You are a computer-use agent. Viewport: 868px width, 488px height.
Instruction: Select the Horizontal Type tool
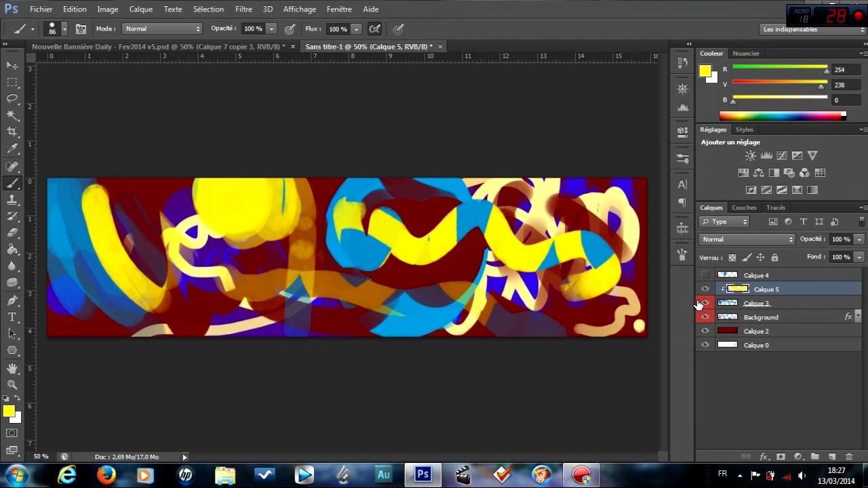coord(12,317)
